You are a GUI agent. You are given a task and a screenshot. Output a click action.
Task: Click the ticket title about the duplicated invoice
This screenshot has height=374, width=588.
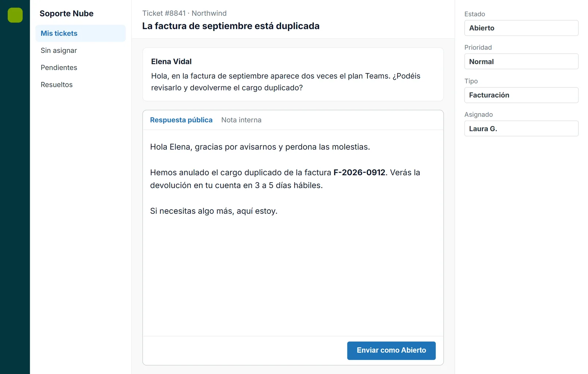(231, 26)
